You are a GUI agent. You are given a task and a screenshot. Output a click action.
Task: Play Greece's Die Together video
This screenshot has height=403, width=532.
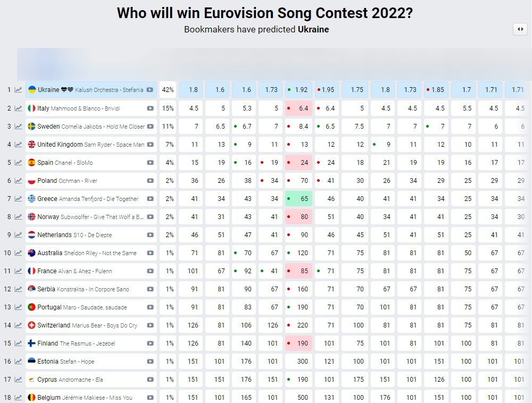[150, 199]
